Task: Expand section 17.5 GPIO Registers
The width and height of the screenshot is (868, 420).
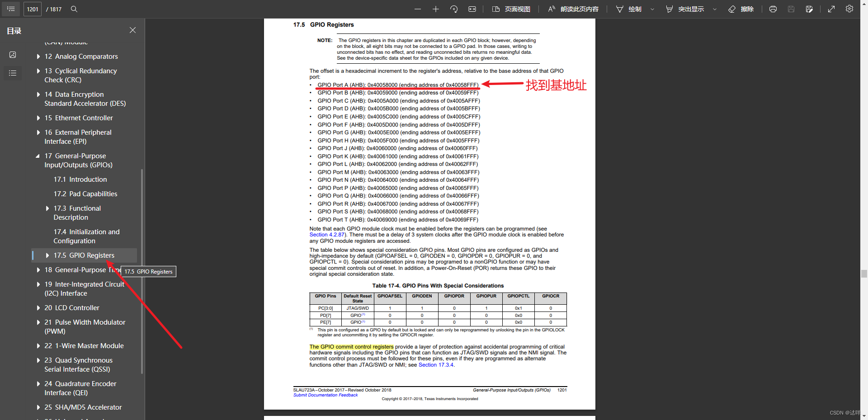Action: tap(47, 255)
